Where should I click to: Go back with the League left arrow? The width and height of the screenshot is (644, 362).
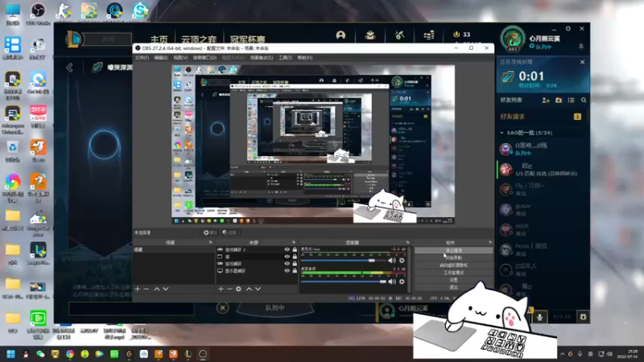tap(69, 68)
